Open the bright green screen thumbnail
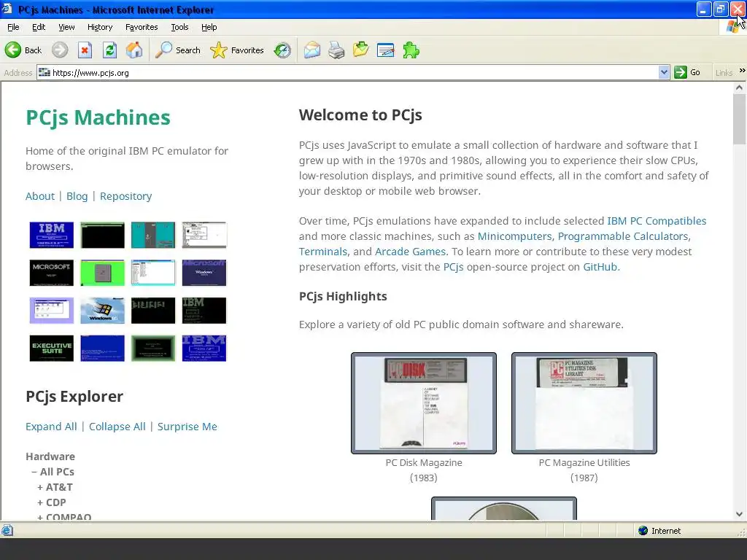 pyautogui.click(x=102, y=273)
